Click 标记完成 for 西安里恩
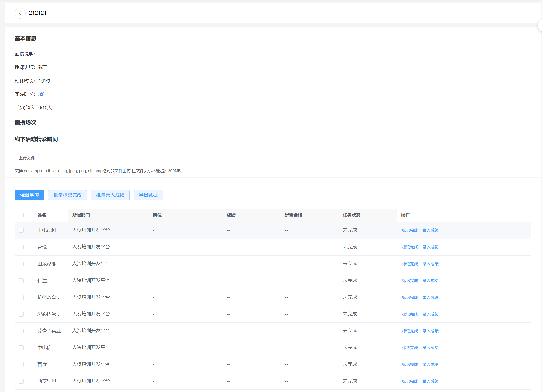 (410, 381)
